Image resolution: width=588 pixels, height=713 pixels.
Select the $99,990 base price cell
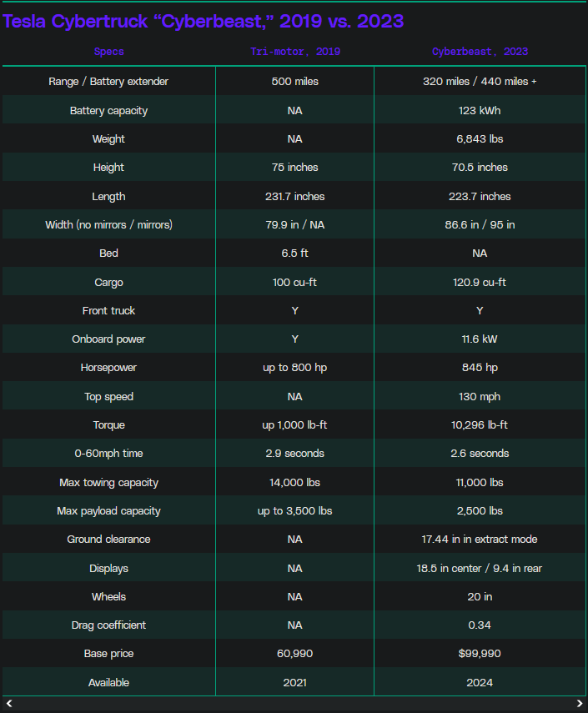(480, 653)
